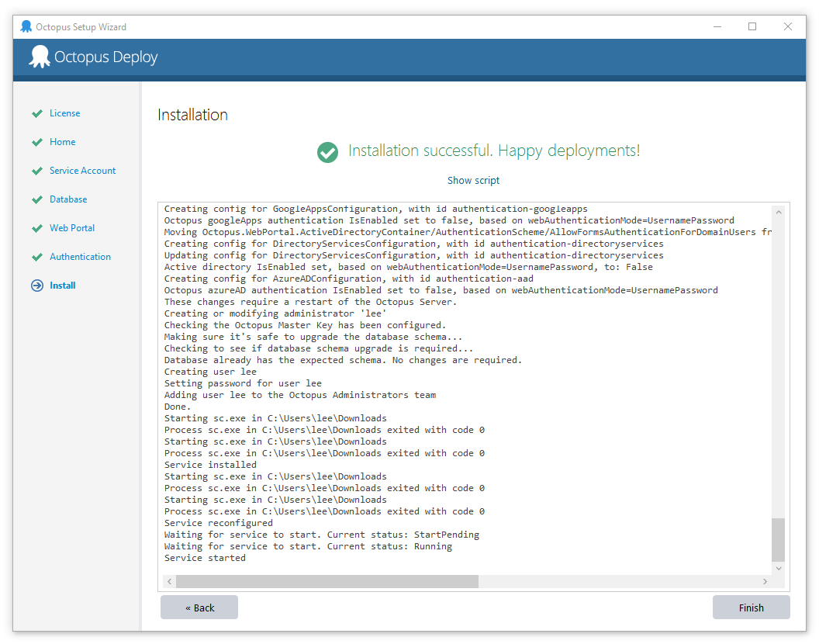Click 'Making sure it's safe to upgrade' line

pos(313,338)
